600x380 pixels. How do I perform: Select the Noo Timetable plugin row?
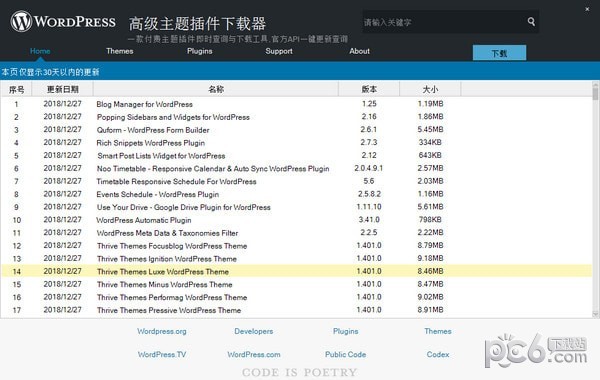tap(297, 168)
